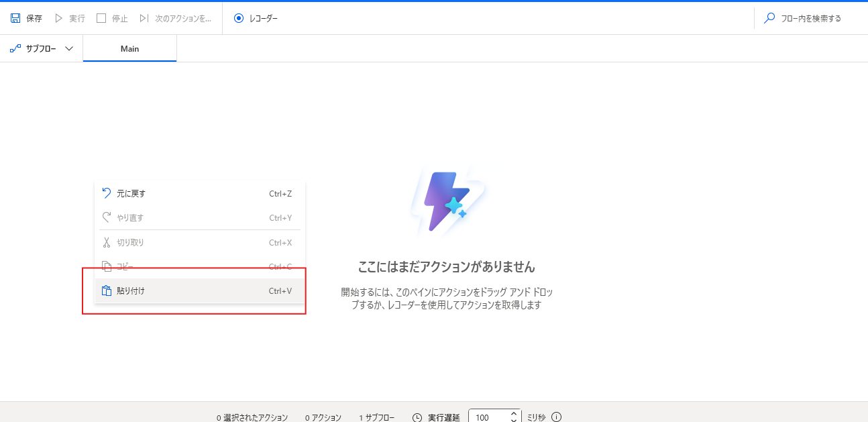Click the redo arrow icon
The height and width of the screenshot is (422, 868).
(106, 217)
